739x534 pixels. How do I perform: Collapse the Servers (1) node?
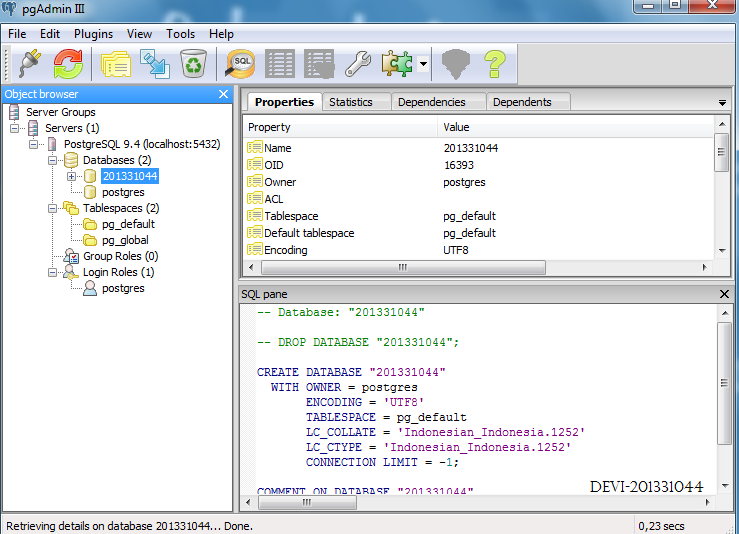tap(15, 128)
